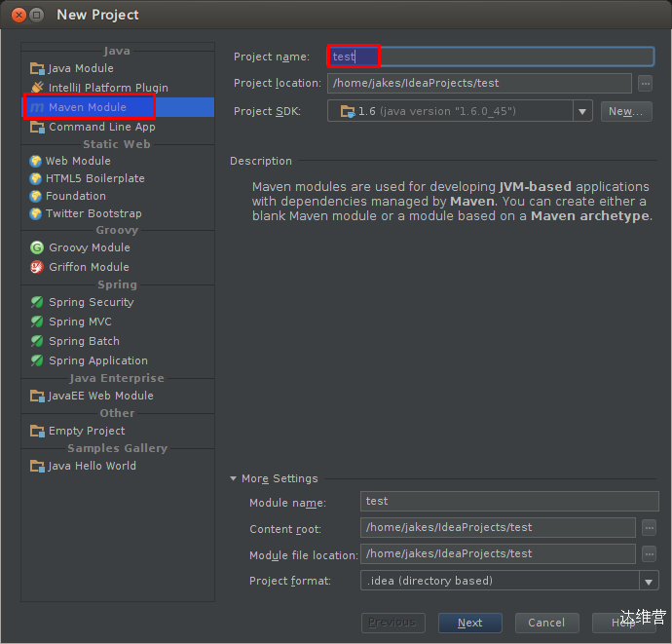Choose 'Spring Application' entry

coord(118,360)
